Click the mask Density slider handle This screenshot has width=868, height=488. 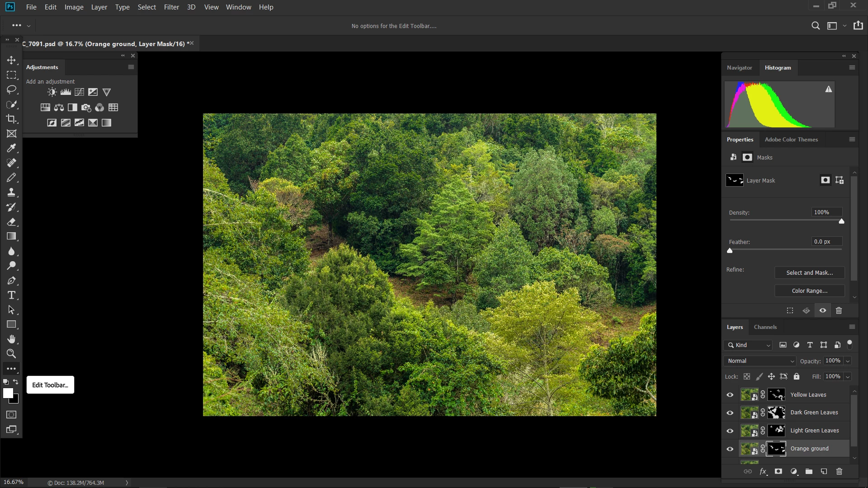(841, 221)
